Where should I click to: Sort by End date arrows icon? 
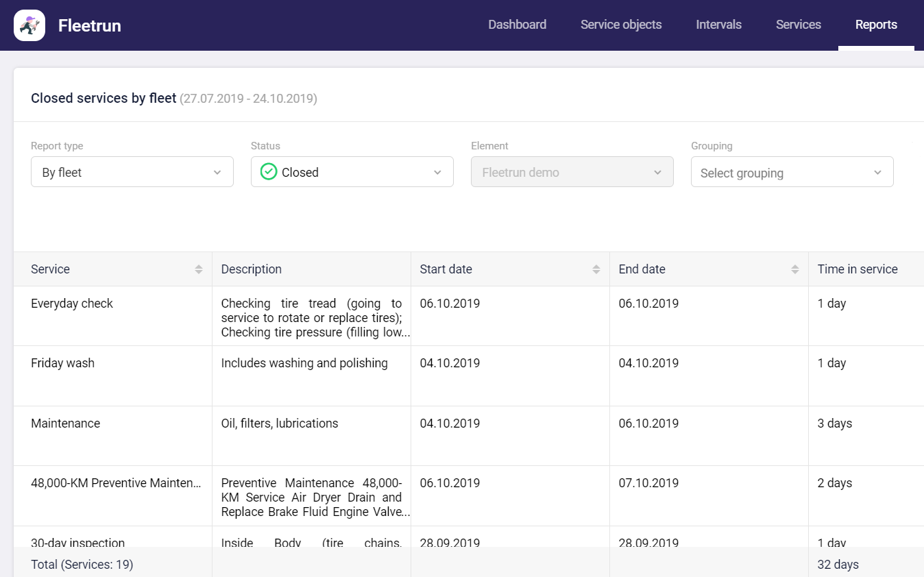(x=795, y=269)
